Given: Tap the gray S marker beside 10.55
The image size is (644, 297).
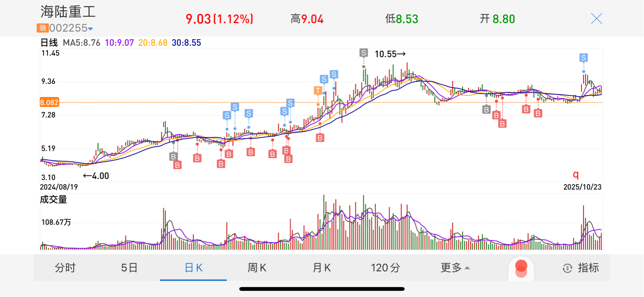Looking at the screenshot, I should 363,53.
